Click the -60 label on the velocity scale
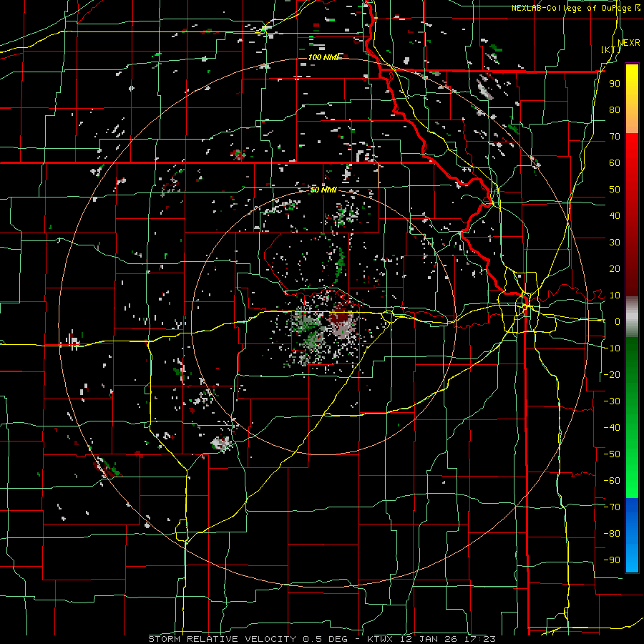This screenshot has width=644, height=644. [x=612, y=481]
